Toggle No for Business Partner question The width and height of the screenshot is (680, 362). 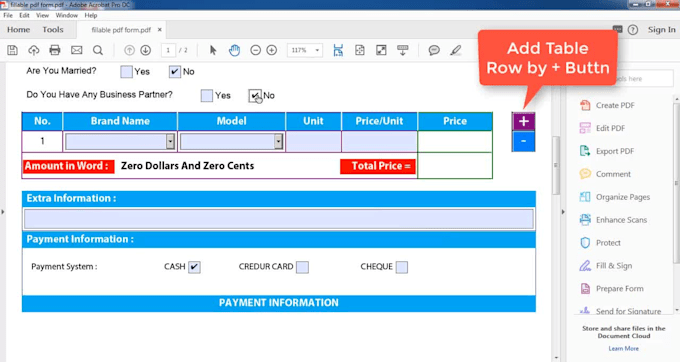pyautogui.click(x=255, y=95)
